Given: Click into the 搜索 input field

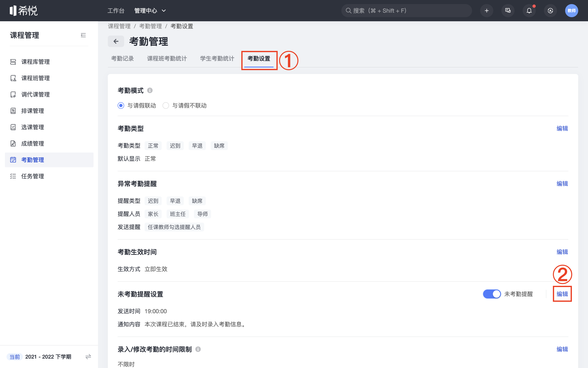Looking at the screenshot, I should tap(406, 11).
